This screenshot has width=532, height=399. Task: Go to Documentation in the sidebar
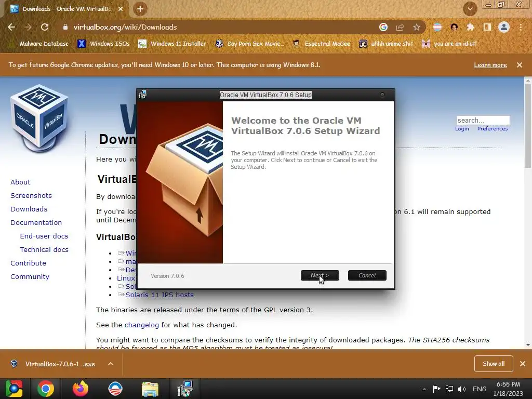click(x=36, y=222)
